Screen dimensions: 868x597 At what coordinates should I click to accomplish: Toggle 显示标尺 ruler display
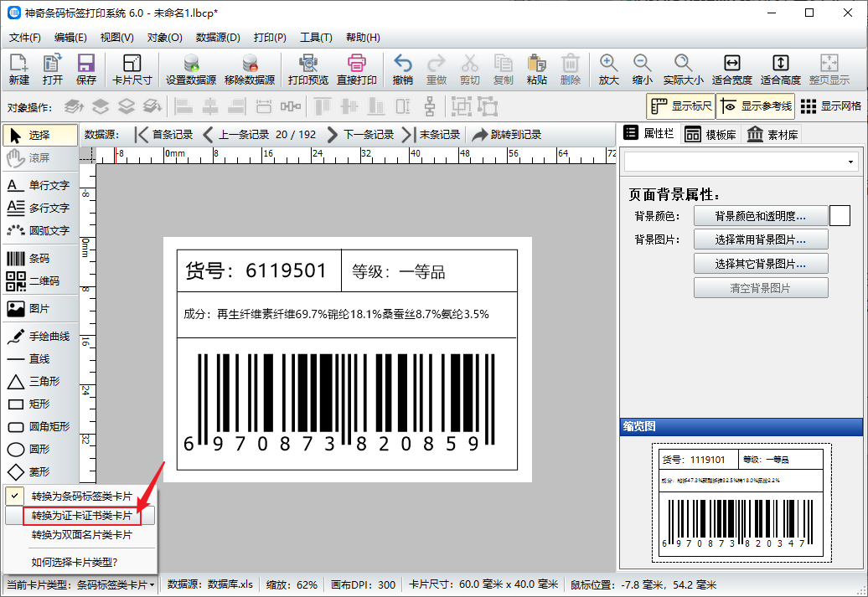click(x=681, y=106)
